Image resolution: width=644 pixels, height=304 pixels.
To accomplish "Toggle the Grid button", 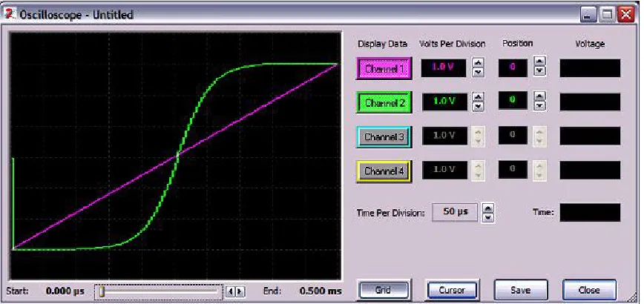I will point(384,290).
